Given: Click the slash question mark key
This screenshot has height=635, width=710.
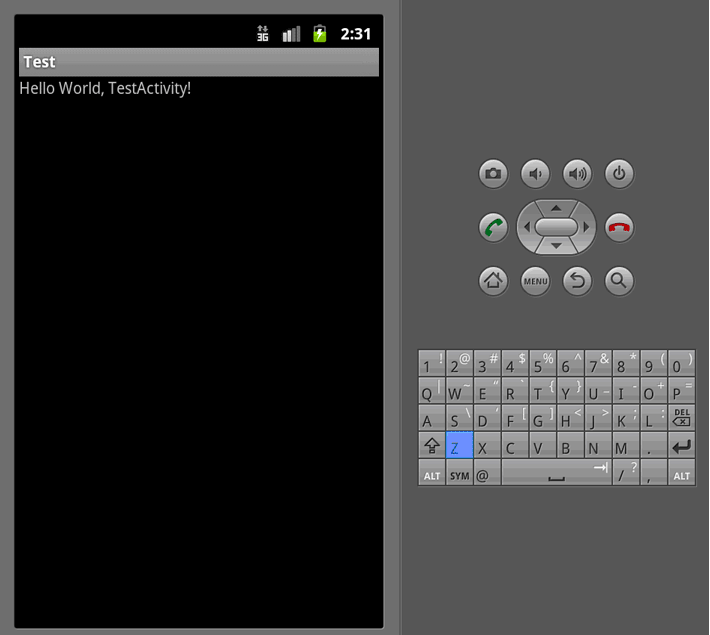Looking at the screenshot, I should coord(626,472).
